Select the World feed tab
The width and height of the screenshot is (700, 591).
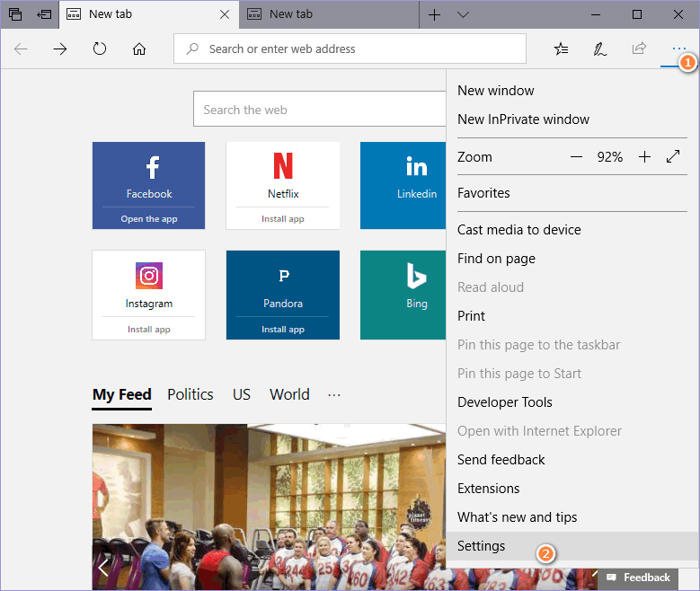pos(289,394)
